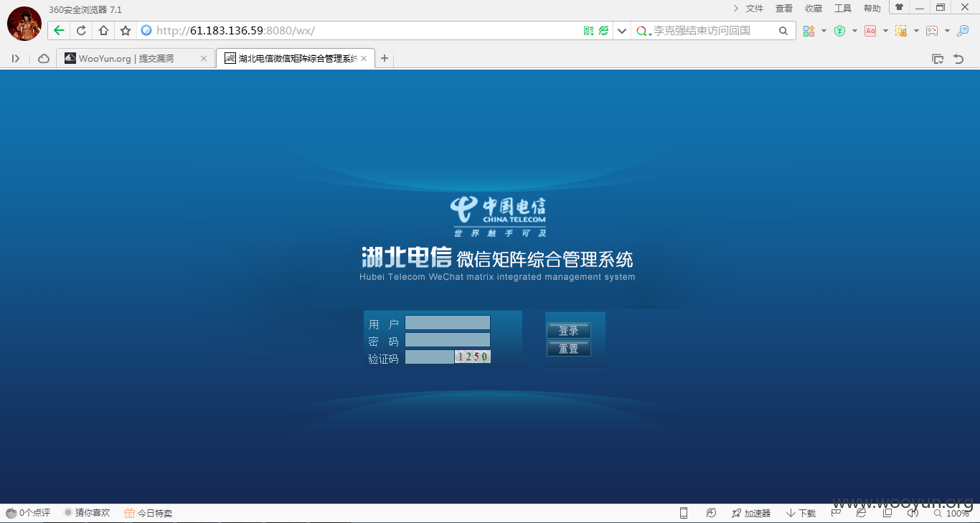Expand the extensions grid dropdown arrow
Screen dimensions: 980x523
tap(824, 31)
